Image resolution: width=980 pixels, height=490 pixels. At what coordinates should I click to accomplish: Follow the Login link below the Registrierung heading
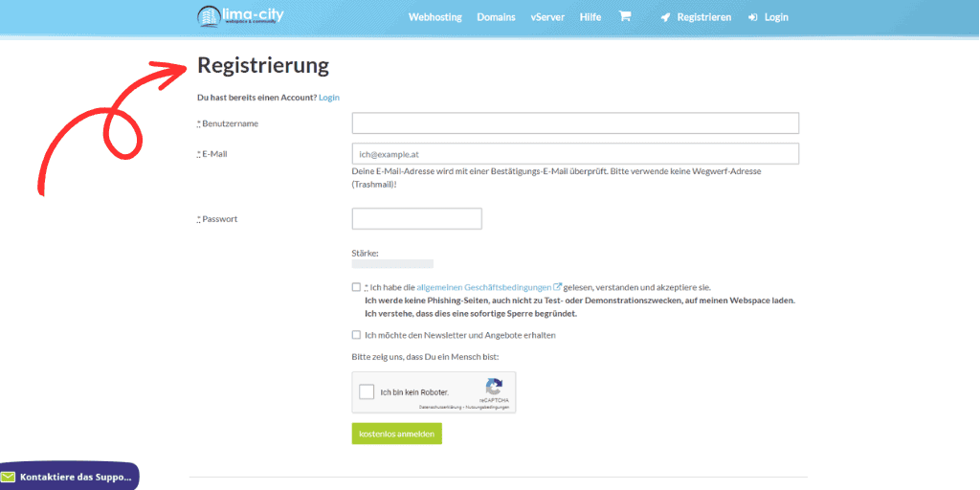[329, 98]
